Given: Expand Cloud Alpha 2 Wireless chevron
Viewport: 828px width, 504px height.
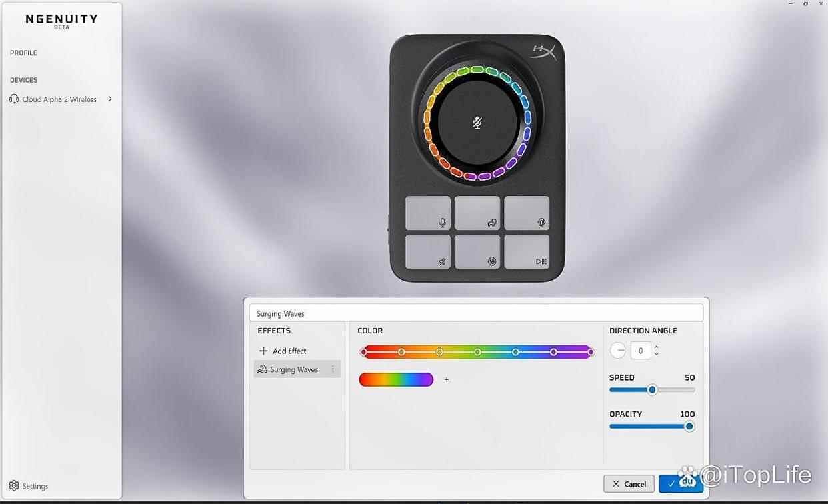Looking at the screenshot, I should pos(110,99).
